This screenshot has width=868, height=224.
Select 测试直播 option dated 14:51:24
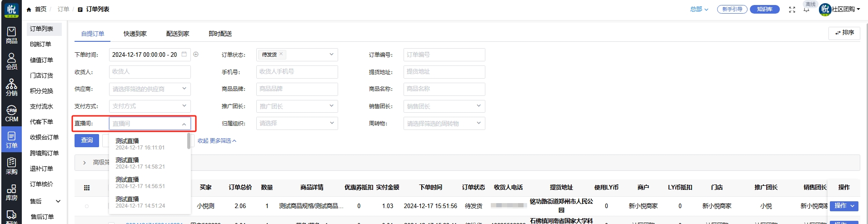(x=148, y=202)
